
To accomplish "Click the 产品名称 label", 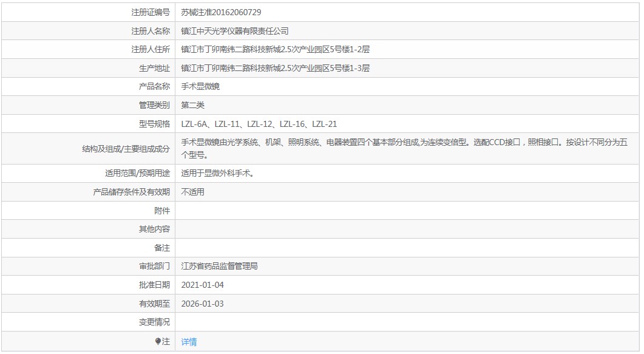I will pos(154,86).
